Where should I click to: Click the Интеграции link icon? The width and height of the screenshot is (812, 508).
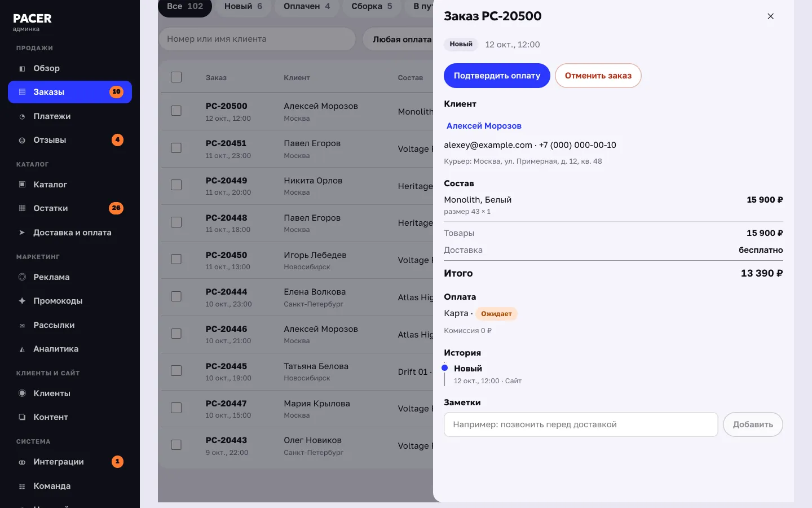pyautogui.click(x=22, y=462)
